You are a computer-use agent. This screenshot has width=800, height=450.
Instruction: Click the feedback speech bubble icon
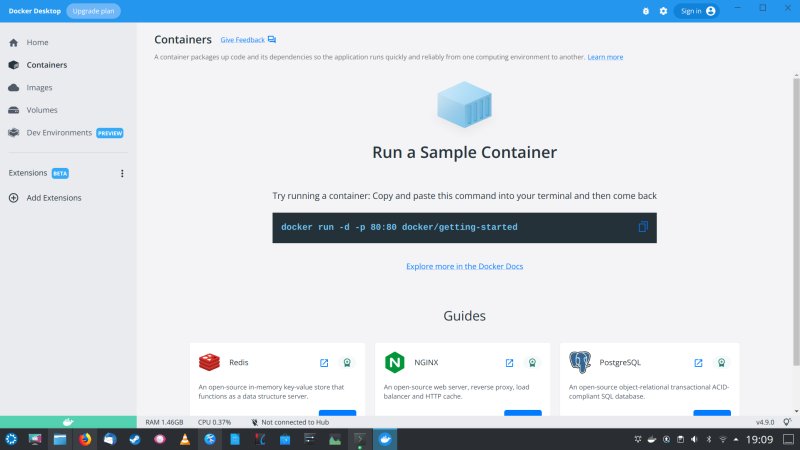(272, 39)
